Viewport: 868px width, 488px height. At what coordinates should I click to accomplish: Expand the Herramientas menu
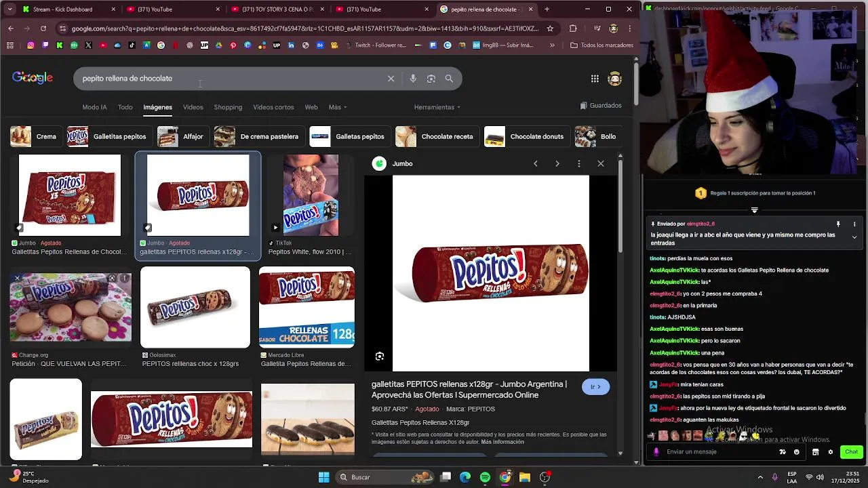[x=437, y=107]
